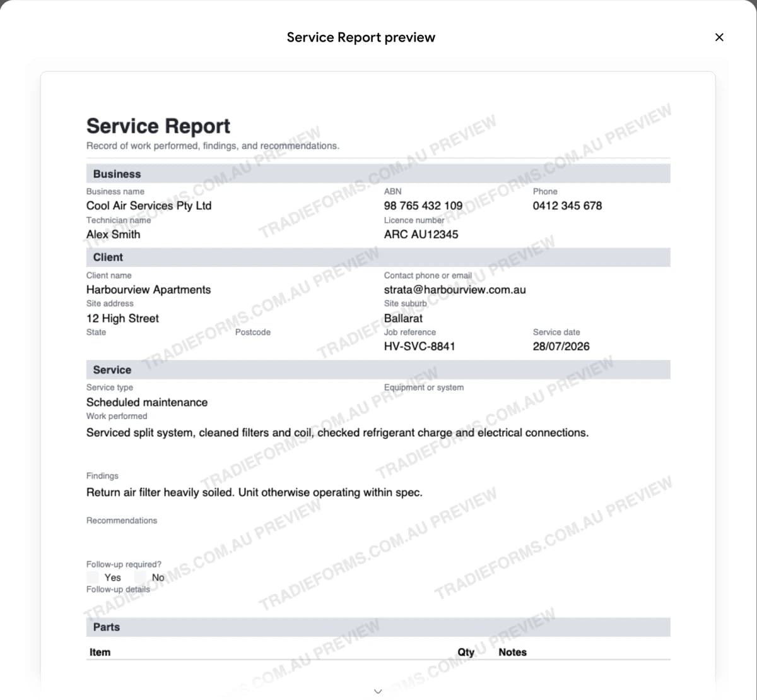Click the Recommendations label
Screen dimensions: 757x700
[x=122, y=521]
